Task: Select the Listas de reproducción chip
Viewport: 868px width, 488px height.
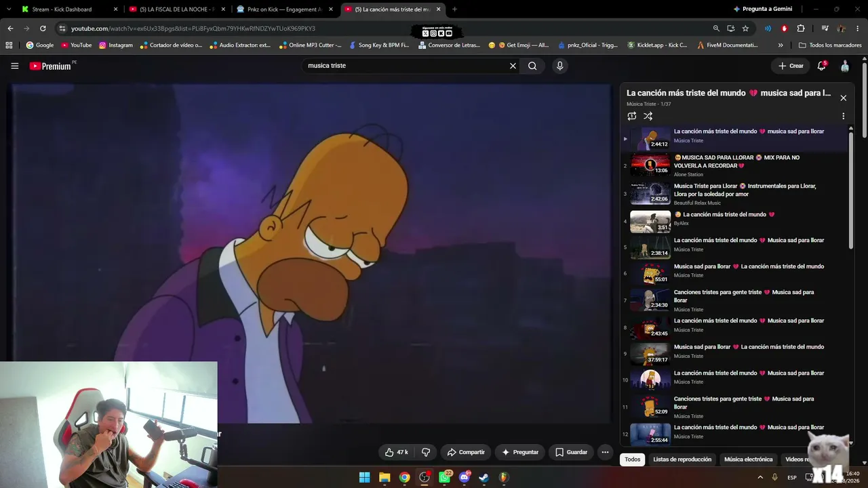Action: pyautogui.click(x=682, y=460)
